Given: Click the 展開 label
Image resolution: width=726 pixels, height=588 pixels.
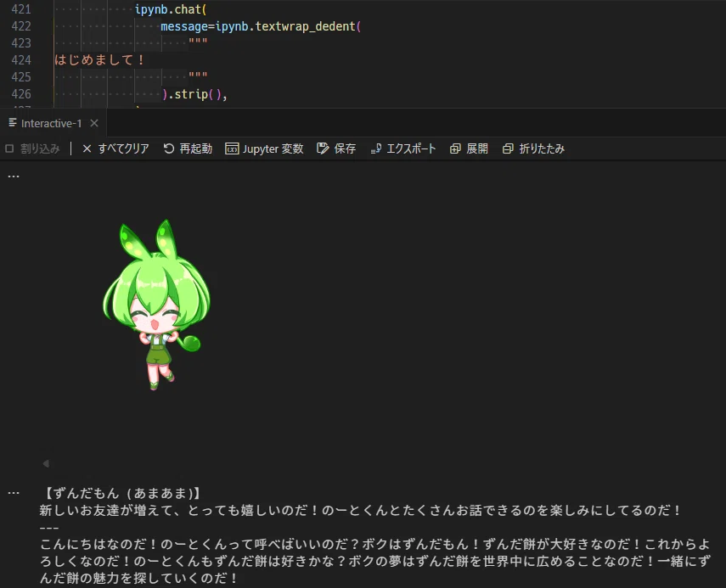Looking at the screenshot, I should [x=477, y=148].
